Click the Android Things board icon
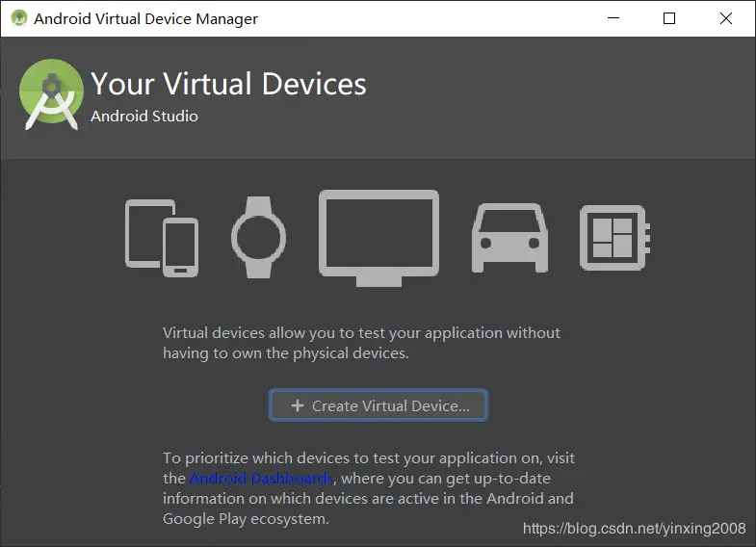This screenshot has width=756, height=547. click(x=614, y=238)
